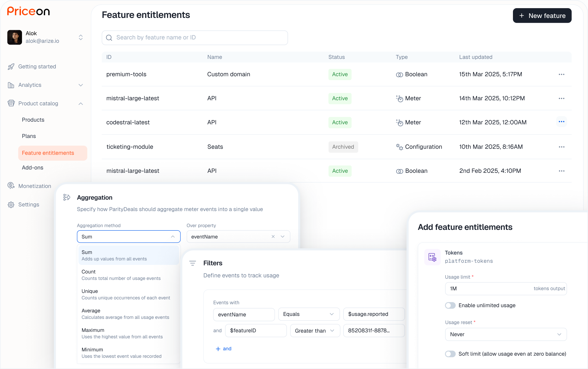Open more options for codestral-latest row

tap(561, 122)
